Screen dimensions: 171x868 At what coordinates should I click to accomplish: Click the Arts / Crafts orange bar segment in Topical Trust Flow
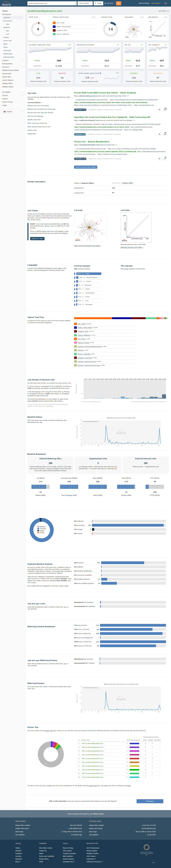pyautogui.click(x=93, y=318)
